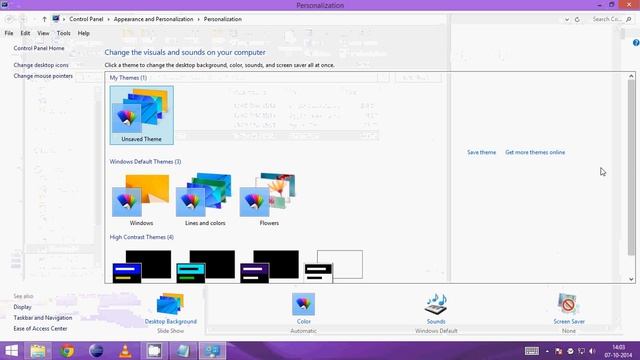
Task: Launch Google Chrome from the taskbar
Action: tap(67, 351)
